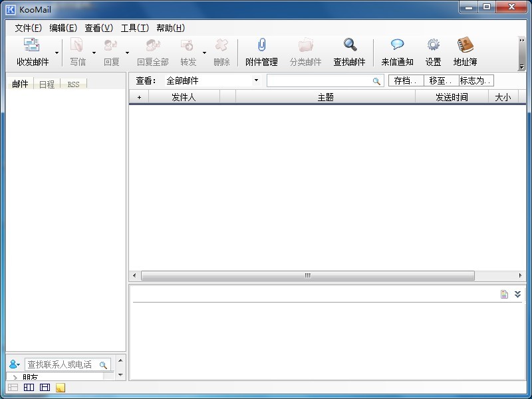Screen dimensions: 532x399
Task: Expand the 收发邮件 dropdown arrow
Action: click(x=57, y=53)
